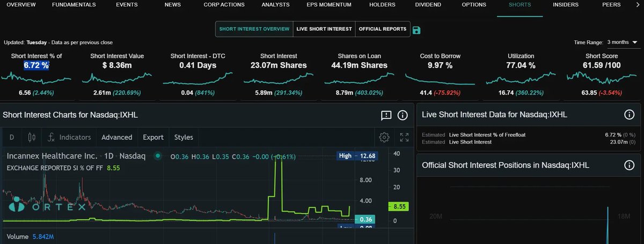Click the Cost to Borrow sparkline chart
644x244 pixels.
coord(440,79)
